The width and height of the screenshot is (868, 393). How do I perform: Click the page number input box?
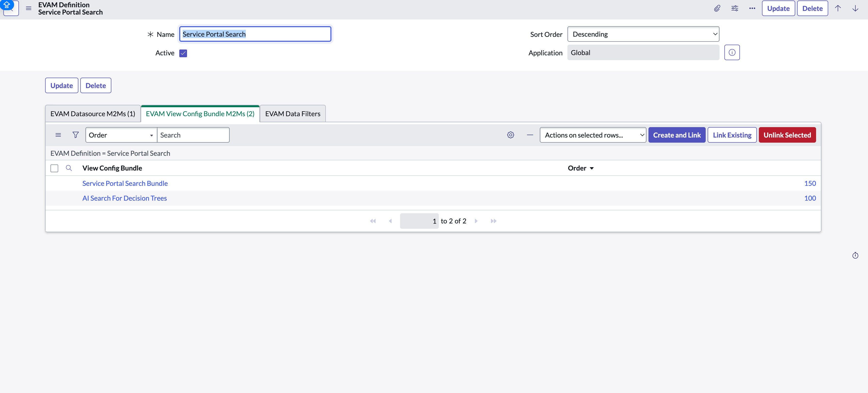pyautogui.click(x=419, y=221)
